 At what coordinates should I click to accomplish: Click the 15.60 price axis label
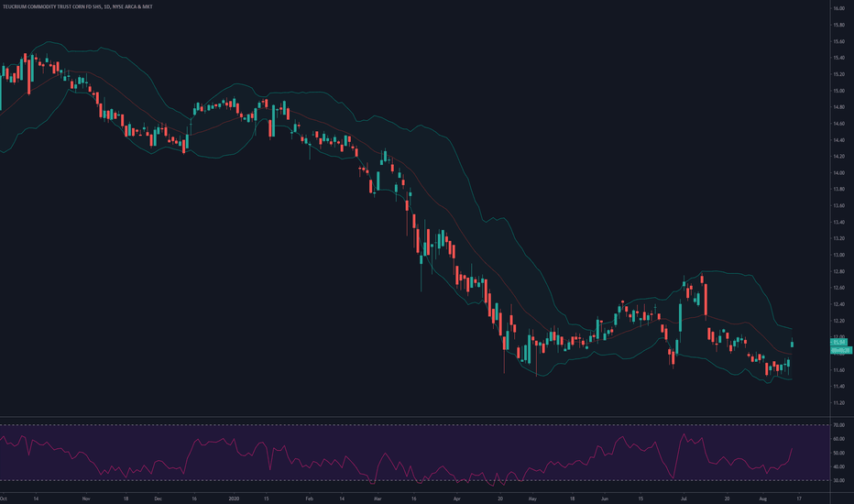(x=838, y=41)
